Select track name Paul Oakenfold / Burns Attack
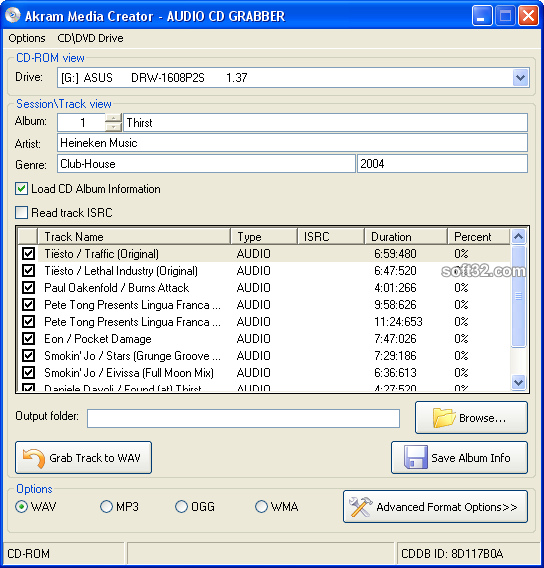The image size is (544, 568). tap(116, 288)
